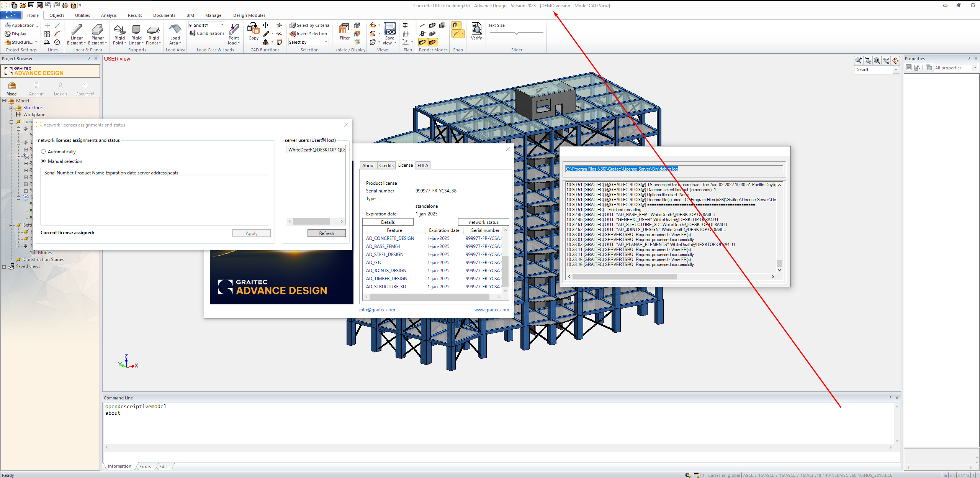980x478 pixels.
Task: Select the AD_TIMBER_DESIGN feature row
Action: pyautogui.click(x=433, y=279)
